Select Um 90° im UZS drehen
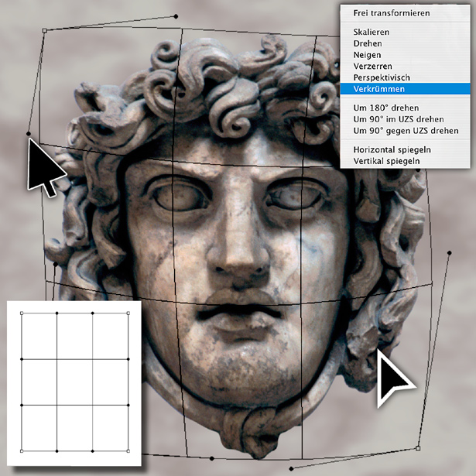This screenshot has width=476, height=476. pyautogui.click(x=405, y=119)
